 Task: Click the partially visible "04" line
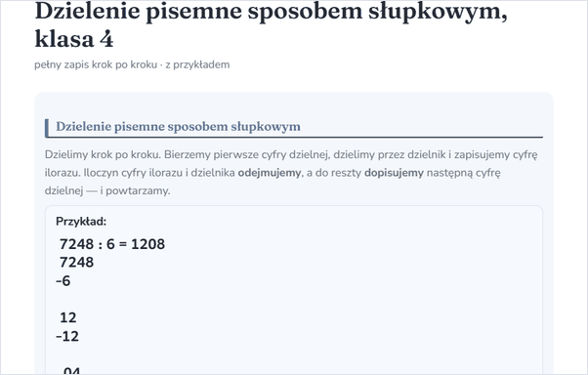(71, 370)
